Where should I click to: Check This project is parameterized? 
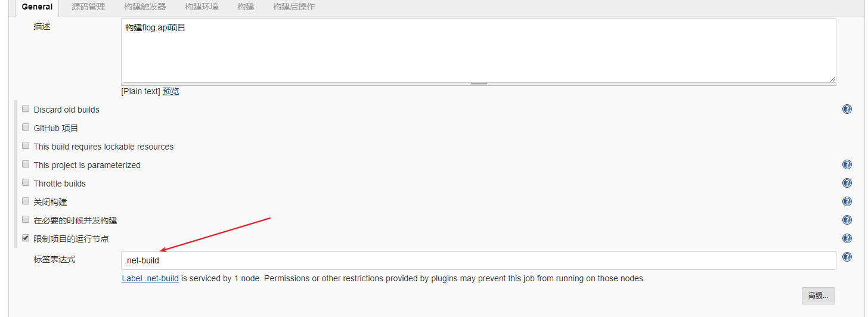pyautogui.click(x=26, y=164)
